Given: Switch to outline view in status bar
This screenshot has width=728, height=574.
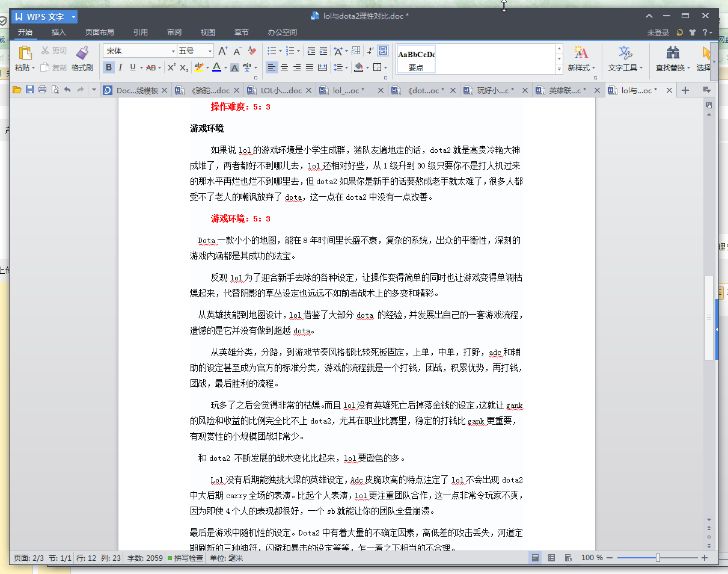Looking at the screenshot, I should (x=551, y=558).
